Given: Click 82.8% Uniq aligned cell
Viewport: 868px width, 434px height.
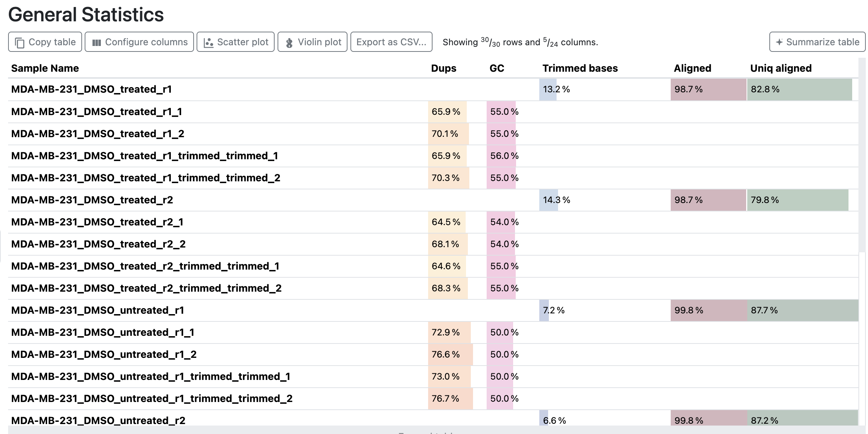Looking at the screenshot, I should tap(802, 89).
